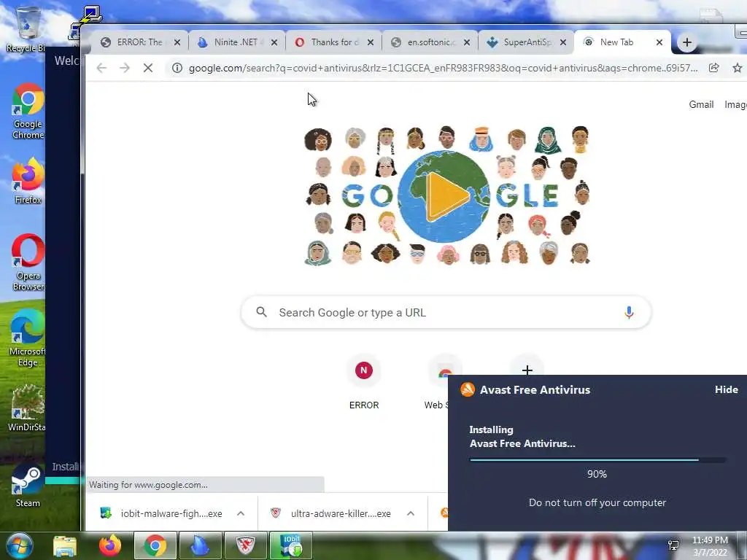The height and width of the screenshot is (560, 747).
Task: Open the Microsoft Edge desktop shortcut
Action: [28, 338]
